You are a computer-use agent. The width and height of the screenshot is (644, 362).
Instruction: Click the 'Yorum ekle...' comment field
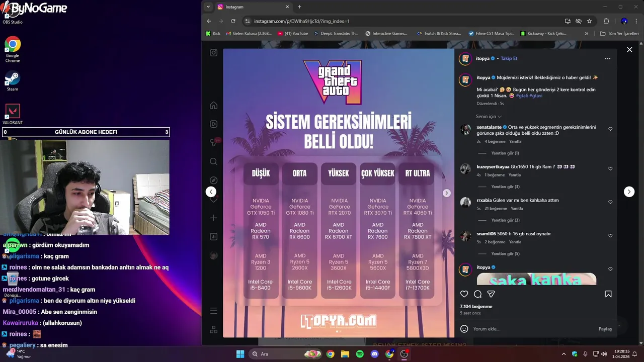click(533, 329)
